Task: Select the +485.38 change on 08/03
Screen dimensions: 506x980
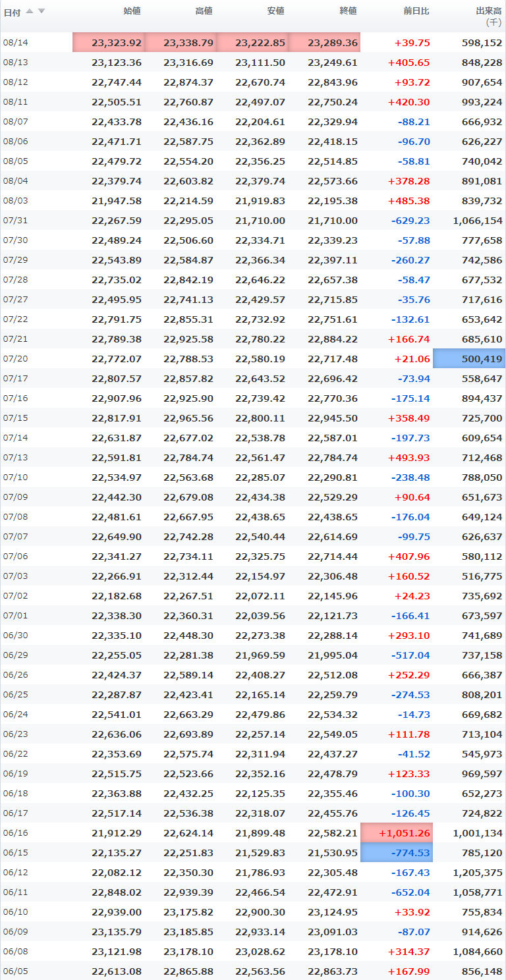Action: 409,200
